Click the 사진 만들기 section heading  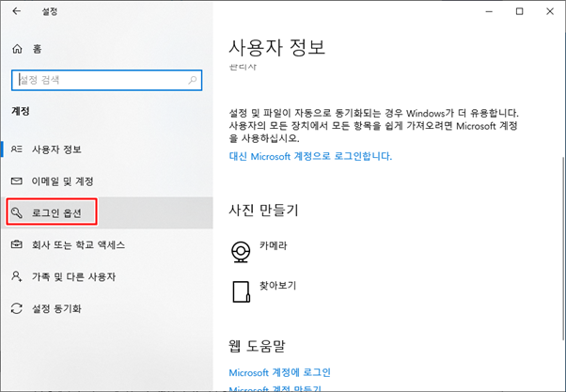[263, 210]
